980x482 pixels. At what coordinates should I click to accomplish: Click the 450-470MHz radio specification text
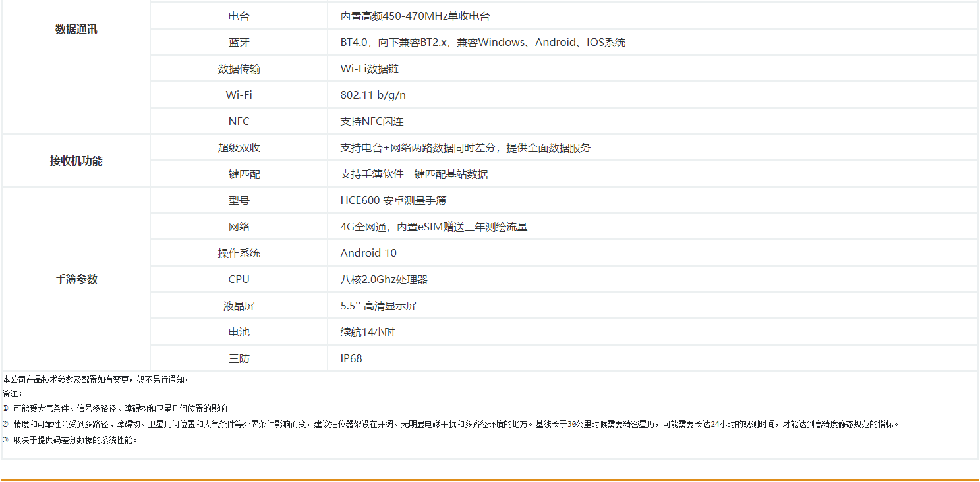[x=415, y=16]
